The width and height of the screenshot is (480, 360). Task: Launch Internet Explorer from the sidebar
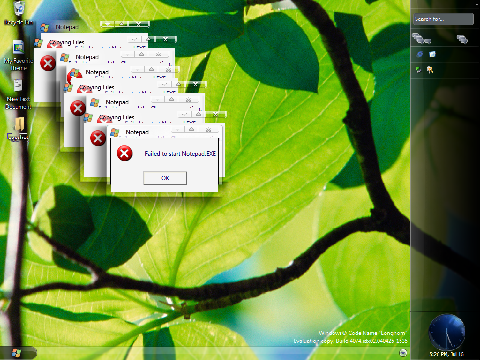coord(419,54)
